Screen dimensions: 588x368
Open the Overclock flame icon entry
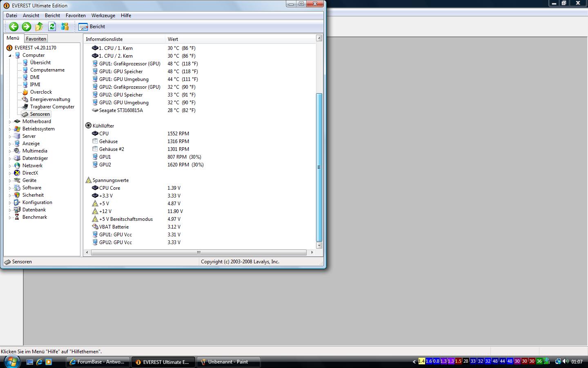pos(25,92)
